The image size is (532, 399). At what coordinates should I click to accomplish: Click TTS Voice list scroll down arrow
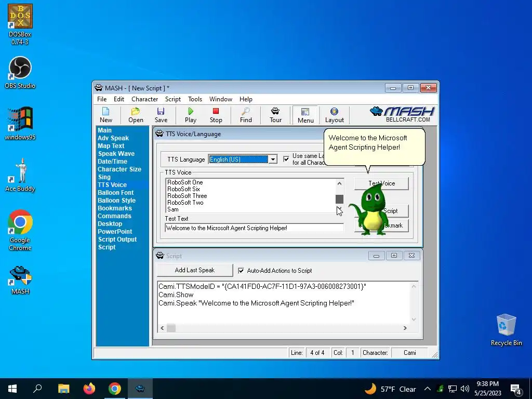[339, 209]
